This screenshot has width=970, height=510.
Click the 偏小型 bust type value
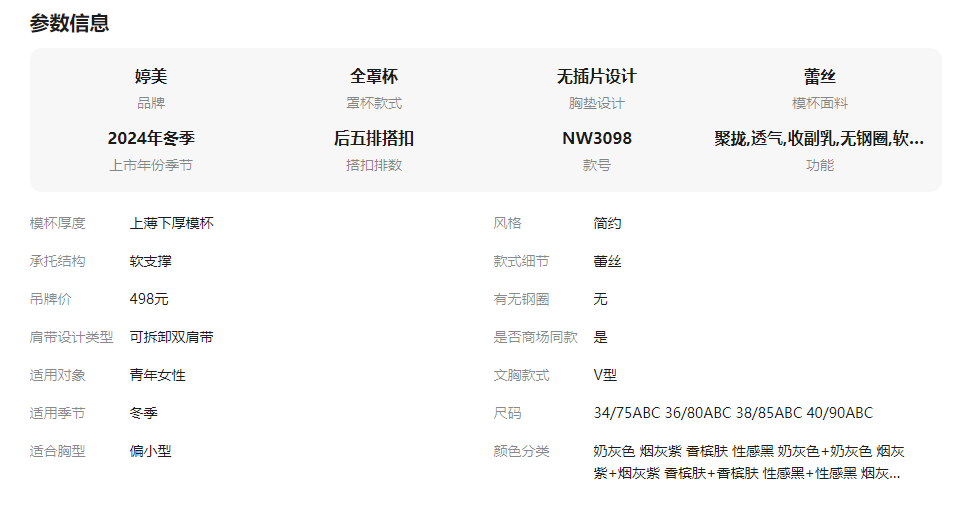click(151, 451)
